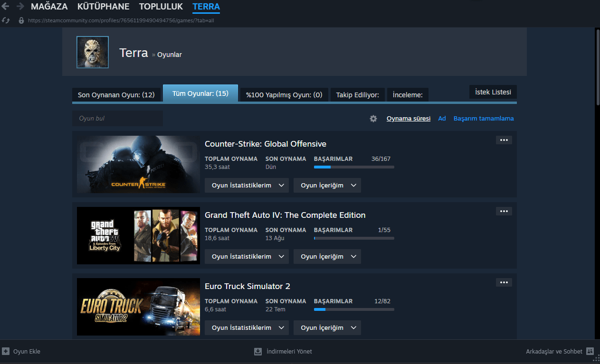Open the friends chat icon
The image size is (600, 364).
(590, 352)
